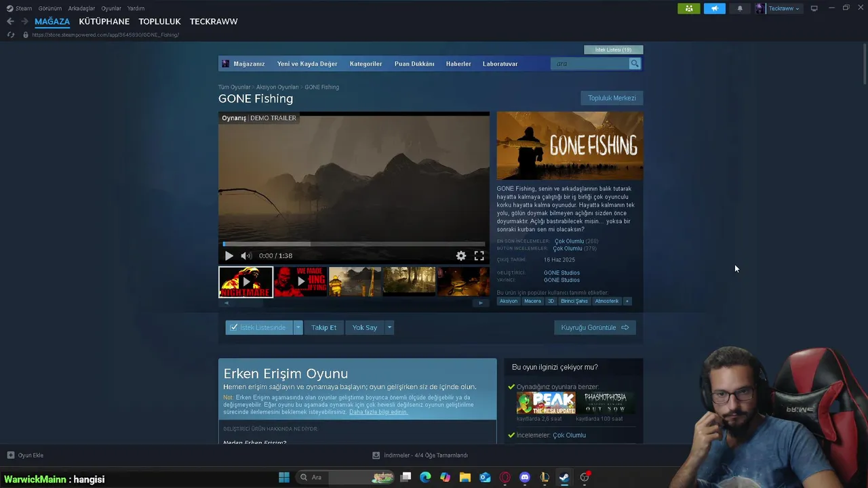Image resolution: width=868 pixels, height=488 pixels.
Task: Click Takip Et to follow
Action: click(323, 327)
